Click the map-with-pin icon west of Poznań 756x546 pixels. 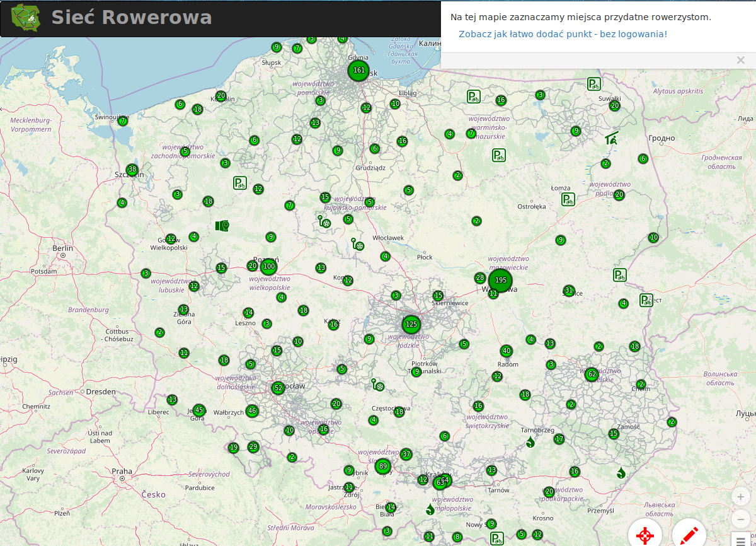(x=222, y=225)
